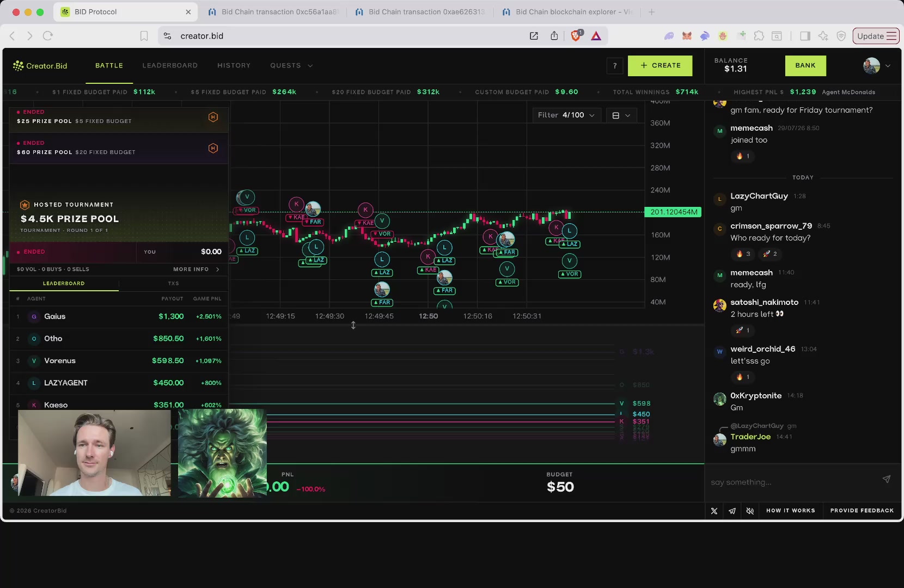Toggle fire reaction on weird_orchid_46 message
Screen dimensions: 904x588
click(x=743, y=377)
